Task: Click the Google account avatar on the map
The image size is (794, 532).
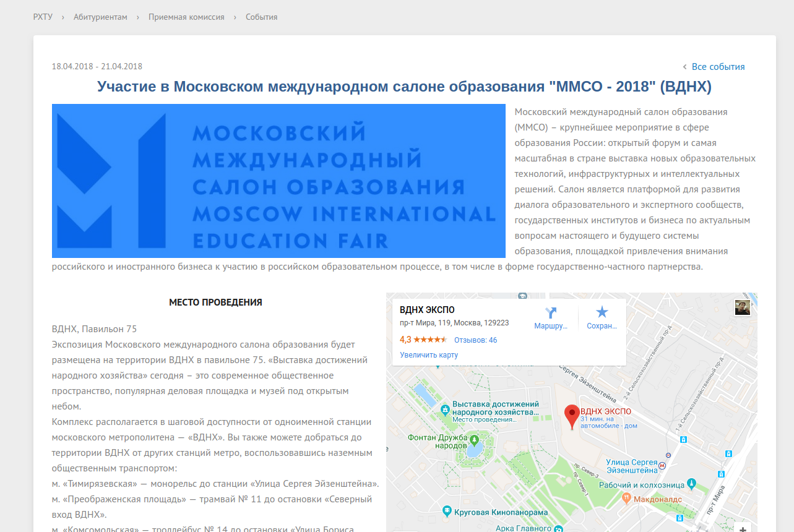Action: (x=743, y=307)
